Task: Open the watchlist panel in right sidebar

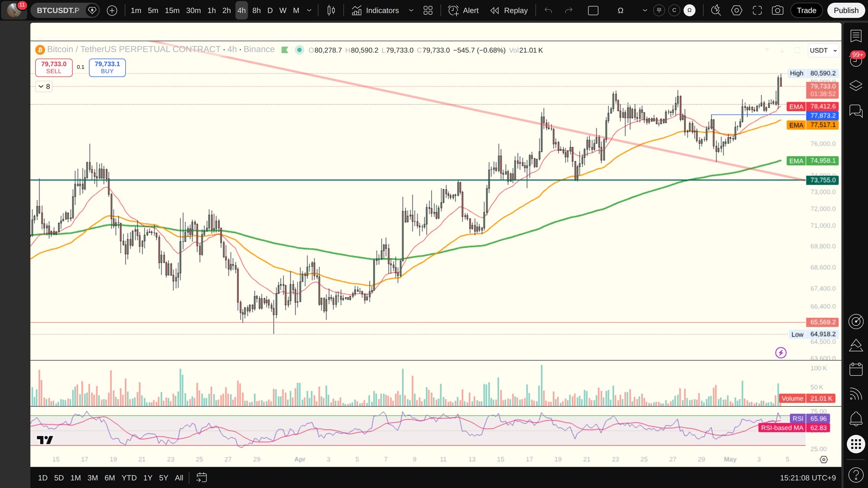Action: (x=856, y=36)
